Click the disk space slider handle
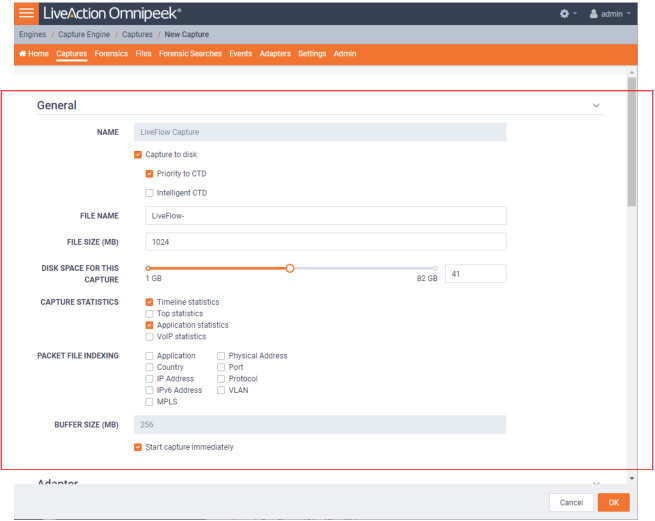The image size is (655, 521). pos(290,268)
